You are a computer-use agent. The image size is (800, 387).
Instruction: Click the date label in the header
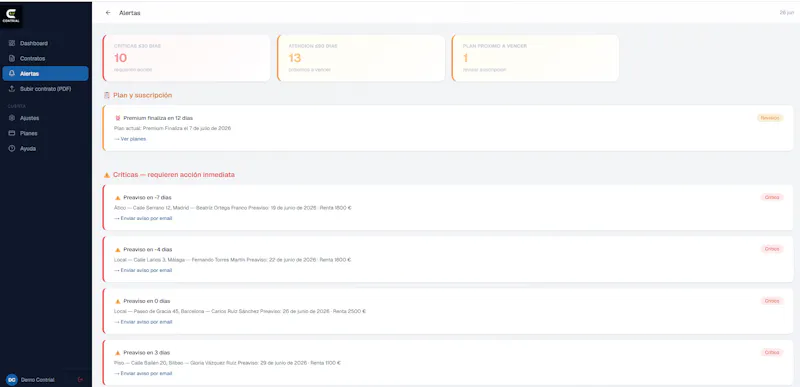786,13
